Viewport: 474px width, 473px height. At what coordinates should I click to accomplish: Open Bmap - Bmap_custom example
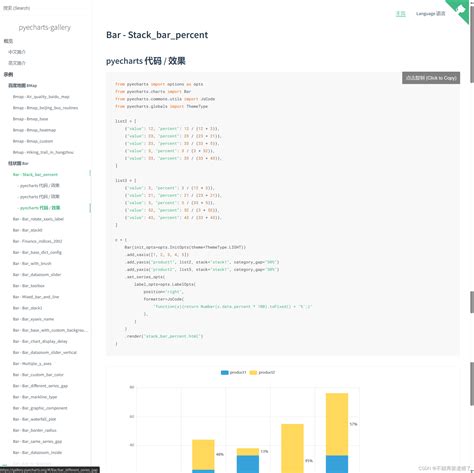point(33,141)
